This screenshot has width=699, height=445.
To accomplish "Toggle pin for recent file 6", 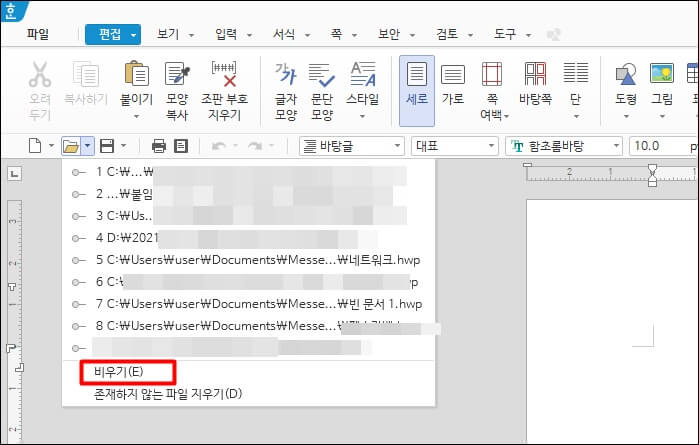I will 79,282.
